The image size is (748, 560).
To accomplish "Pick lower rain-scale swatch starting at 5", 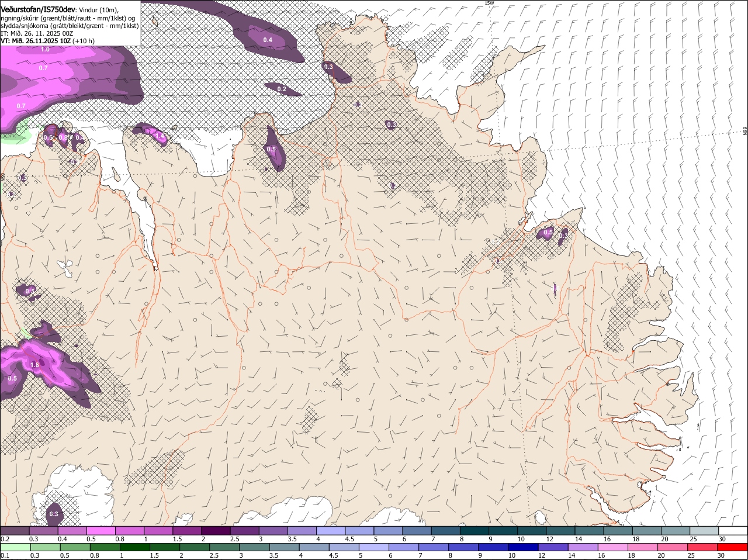I will coord(374,547).
